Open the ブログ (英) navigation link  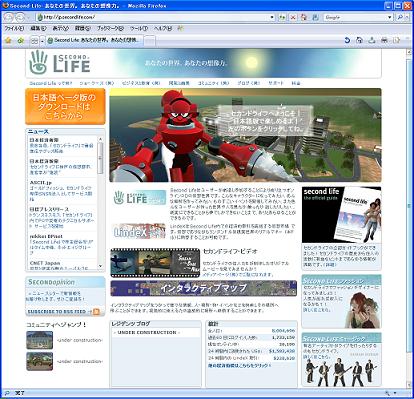click(248, 83)
